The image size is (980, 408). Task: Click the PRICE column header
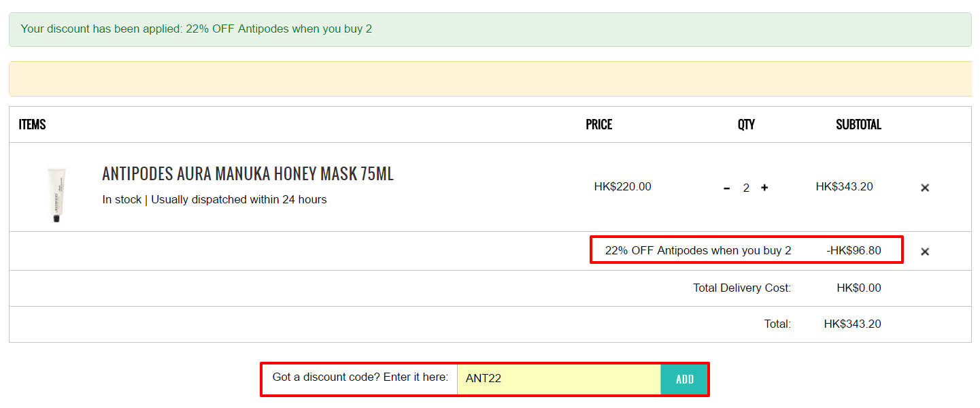(x=598, y=124)
